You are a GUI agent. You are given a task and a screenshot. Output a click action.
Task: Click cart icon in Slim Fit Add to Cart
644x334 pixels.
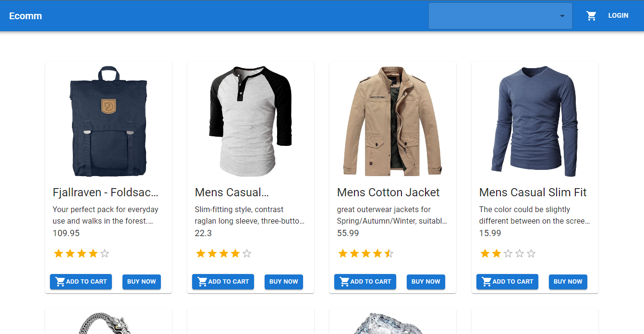click(x=486, y=282)
